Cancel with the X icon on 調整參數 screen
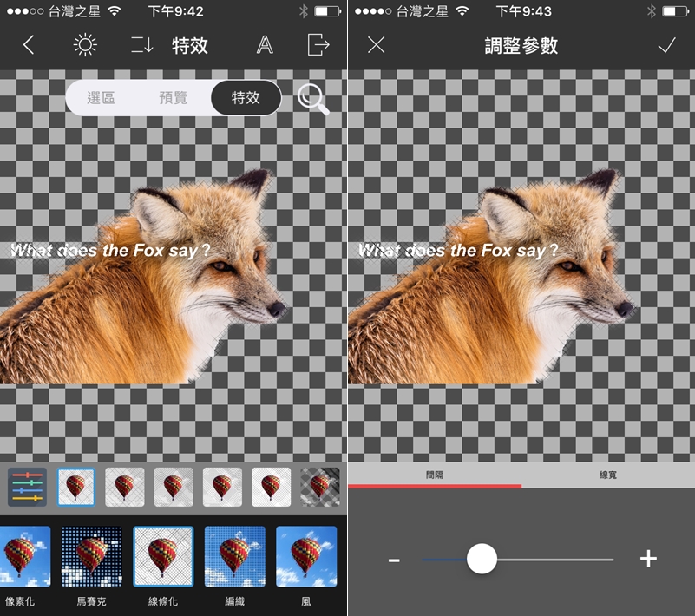This screenshot has width=695, height=616. pos(376,45)
